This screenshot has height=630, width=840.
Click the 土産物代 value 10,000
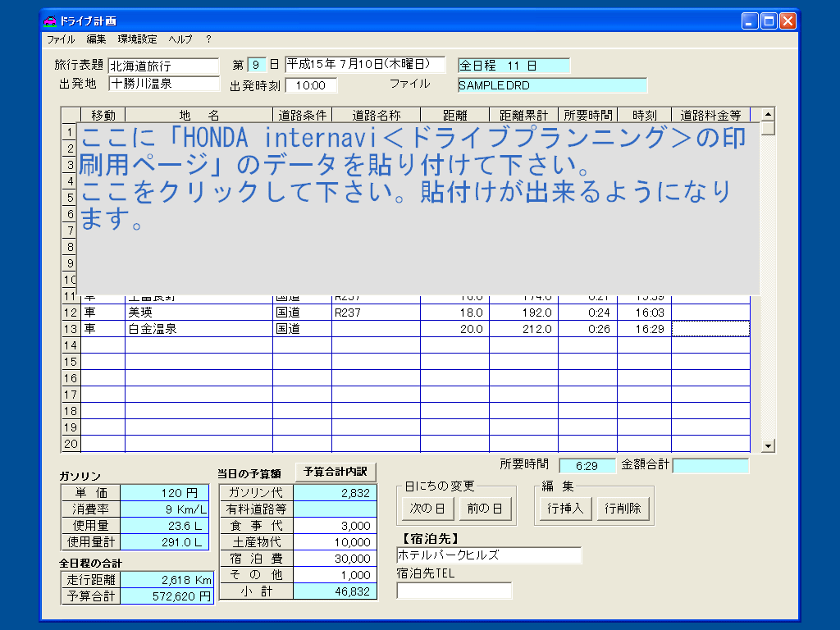click(x=335, y=542)
